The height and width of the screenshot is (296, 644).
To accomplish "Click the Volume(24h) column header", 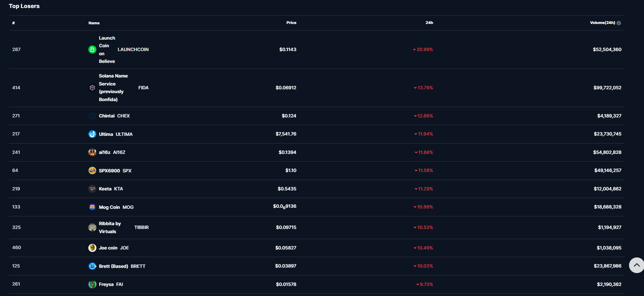I will [602, 23].
